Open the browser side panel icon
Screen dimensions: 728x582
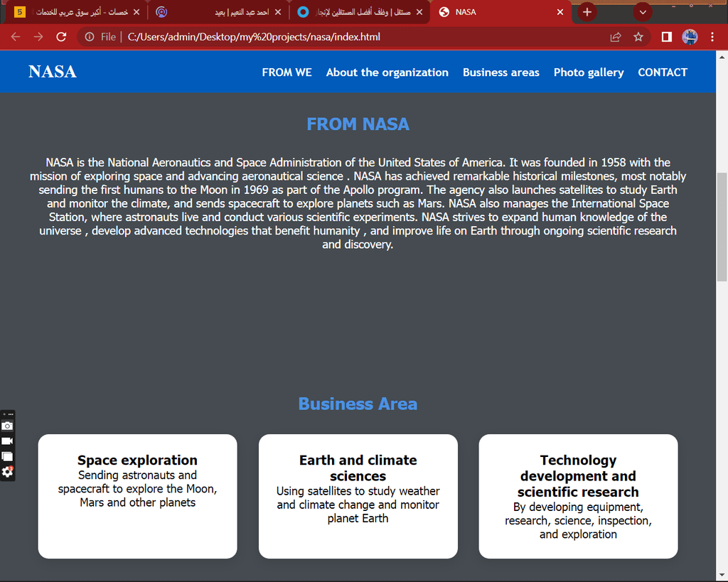tap(667, 37)
